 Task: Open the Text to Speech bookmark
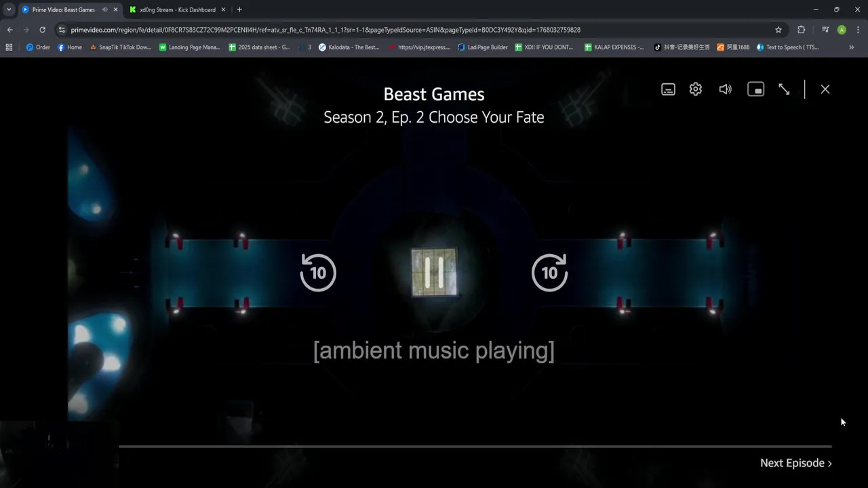tap(787, 47)
